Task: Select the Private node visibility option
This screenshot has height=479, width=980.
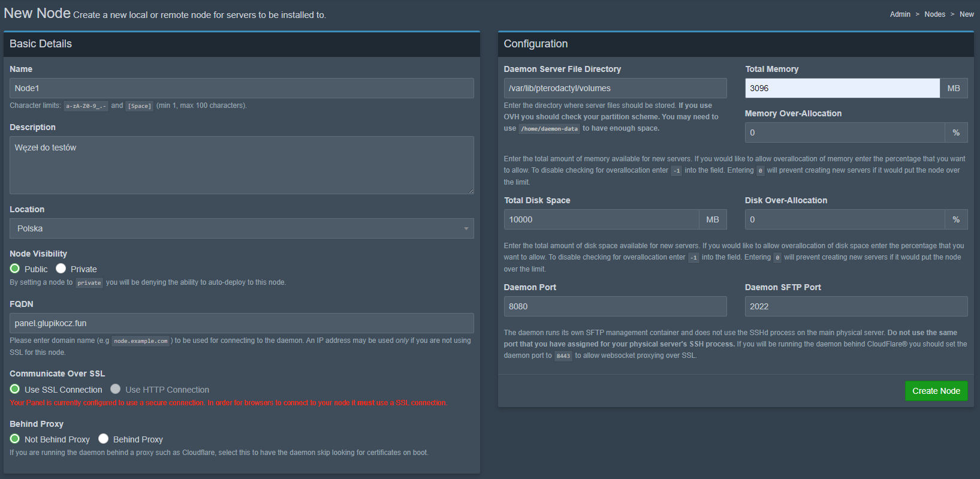Action: coord(61,269)
